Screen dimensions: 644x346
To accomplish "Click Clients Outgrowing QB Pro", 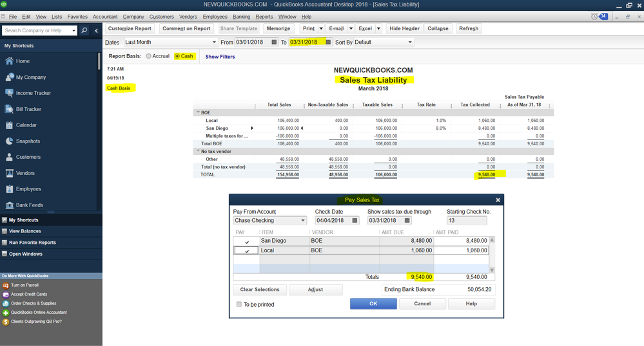I will coord(36,321).
